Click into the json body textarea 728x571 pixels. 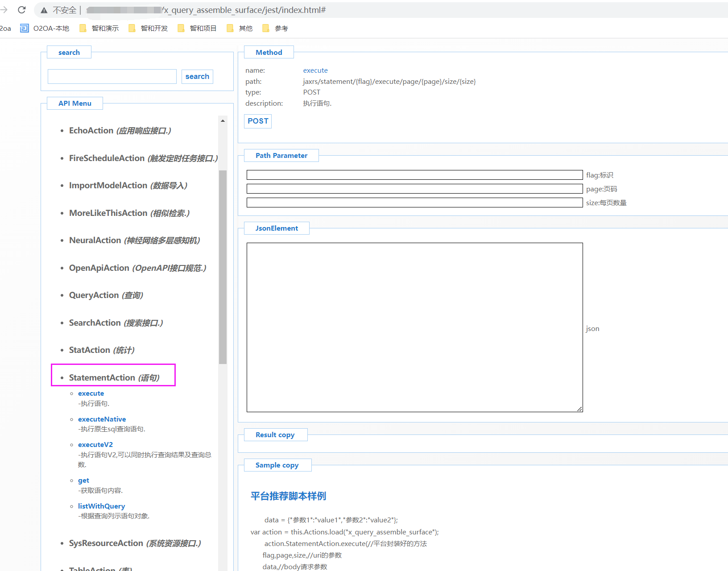tap(414, 327)
